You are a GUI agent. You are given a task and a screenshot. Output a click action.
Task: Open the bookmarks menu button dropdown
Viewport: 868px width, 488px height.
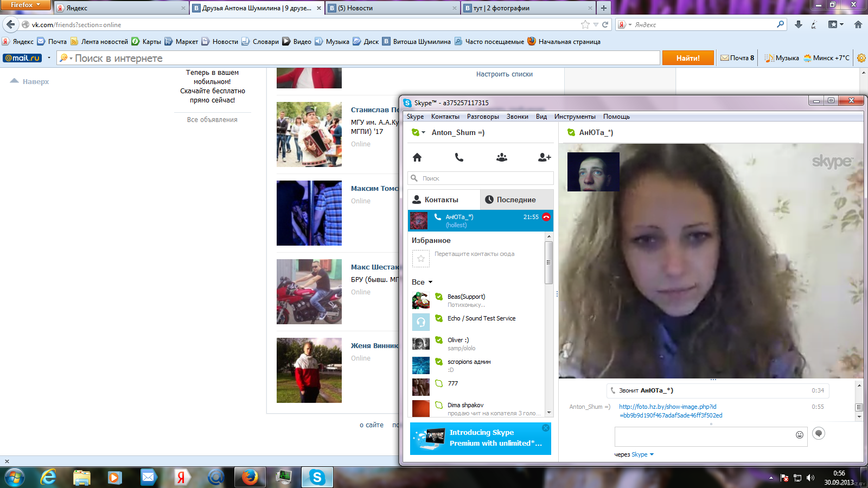tap(836, 24)
